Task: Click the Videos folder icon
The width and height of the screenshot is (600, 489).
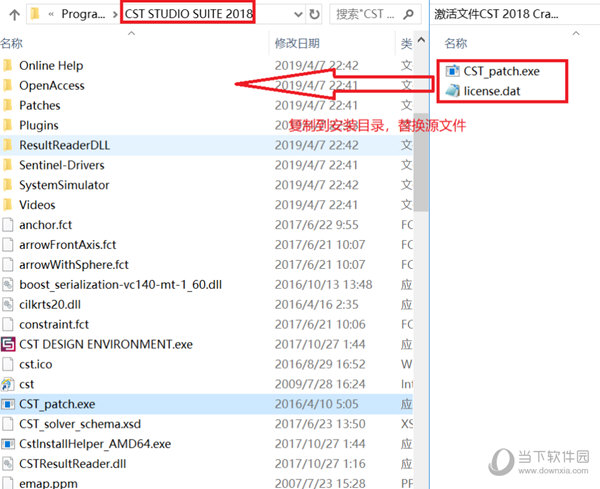Action: pyautogui.click(x=8, y=205)
